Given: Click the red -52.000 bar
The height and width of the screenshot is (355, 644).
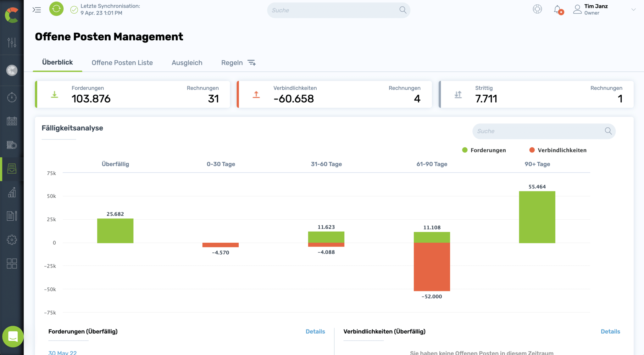Looking at the screenshot, I should click(x=431, y=267).
